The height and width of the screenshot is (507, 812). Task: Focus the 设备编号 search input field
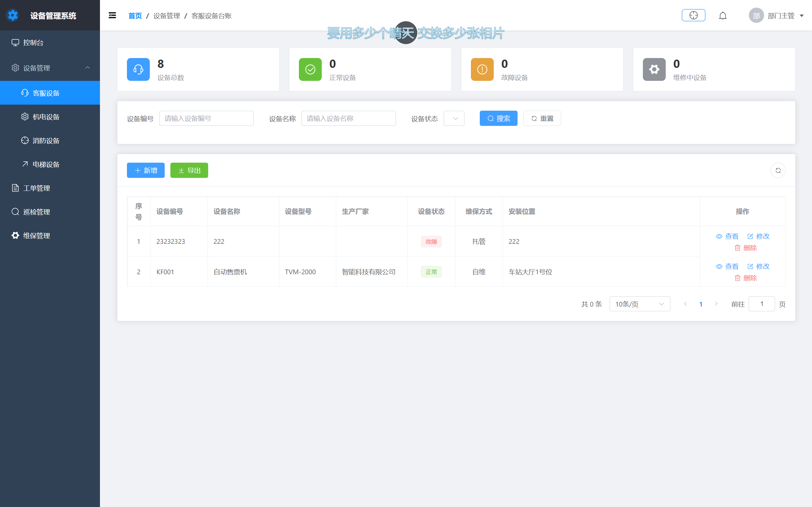coord(206,118)
